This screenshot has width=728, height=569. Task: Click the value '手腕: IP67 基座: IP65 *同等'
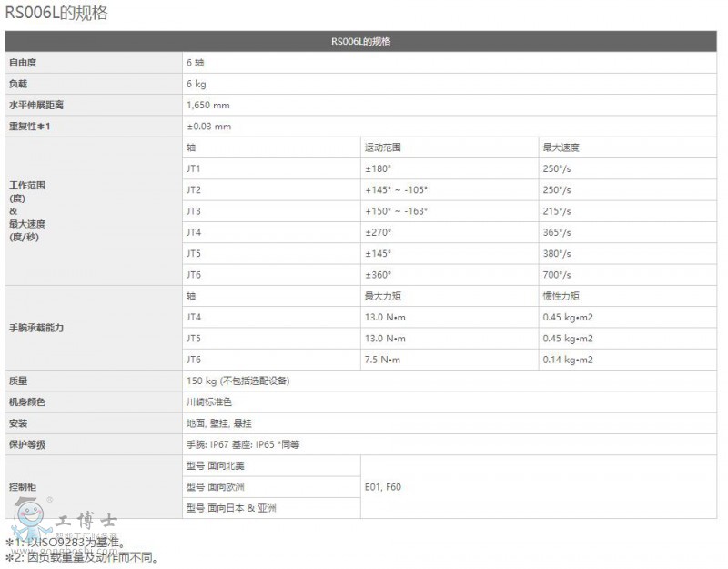(243, 444)
